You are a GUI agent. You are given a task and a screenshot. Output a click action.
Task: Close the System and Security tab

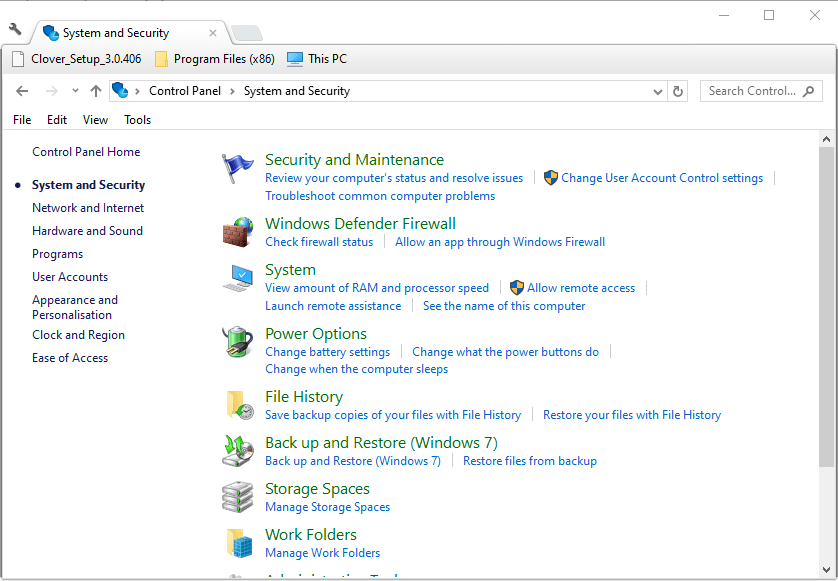pyautogui.click(x=213, y=33)
